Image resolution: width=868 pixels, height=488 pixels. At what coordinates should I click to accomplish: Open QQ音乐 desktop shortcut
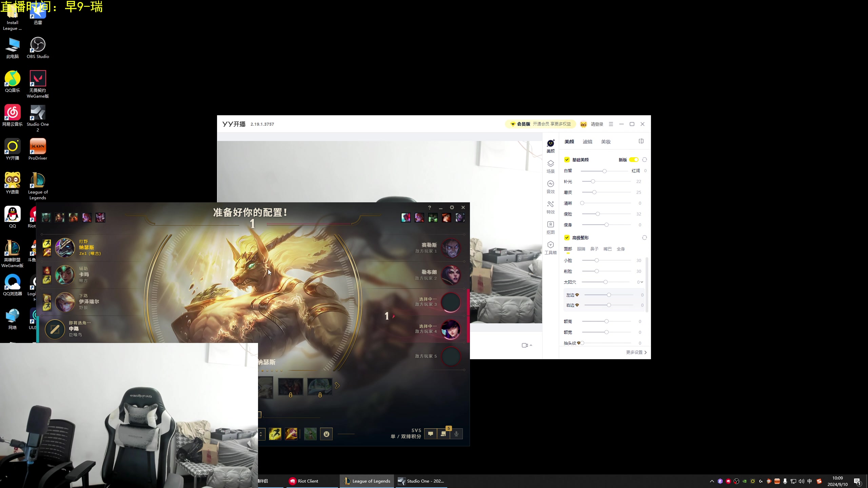point(13,82)
